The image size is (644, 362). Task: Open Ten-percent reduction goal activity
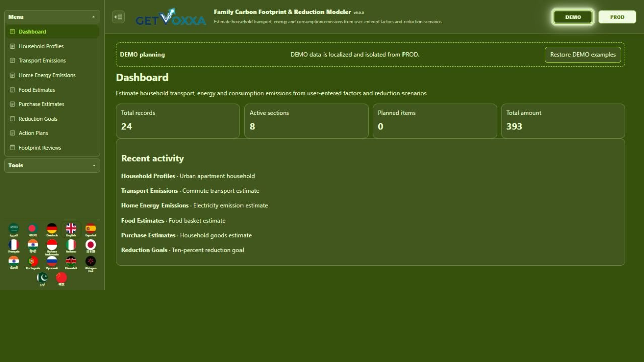(x=208, y=250)
